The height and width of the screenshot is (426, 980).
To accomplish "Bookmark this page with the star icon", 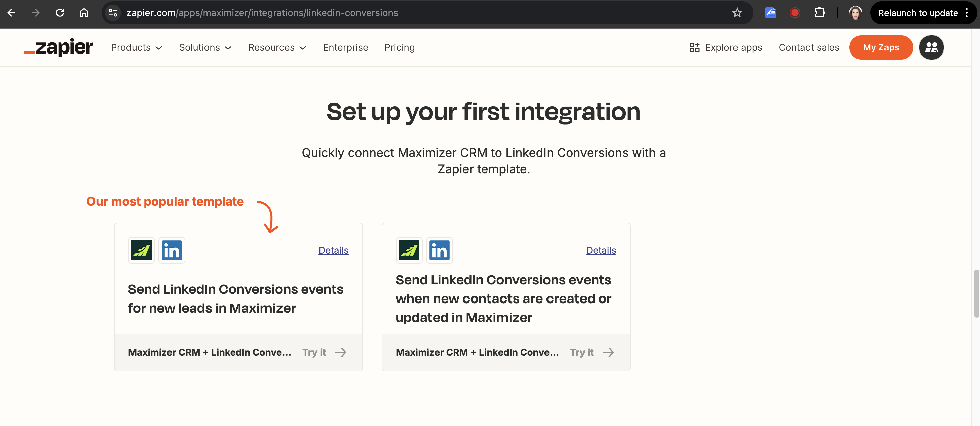I will coord(737,13).
